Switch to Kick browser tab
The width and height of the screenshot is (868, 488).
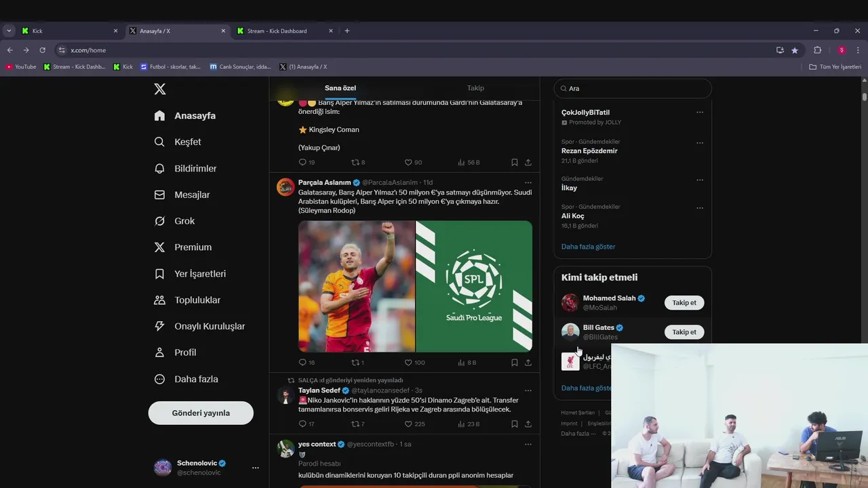69,30
